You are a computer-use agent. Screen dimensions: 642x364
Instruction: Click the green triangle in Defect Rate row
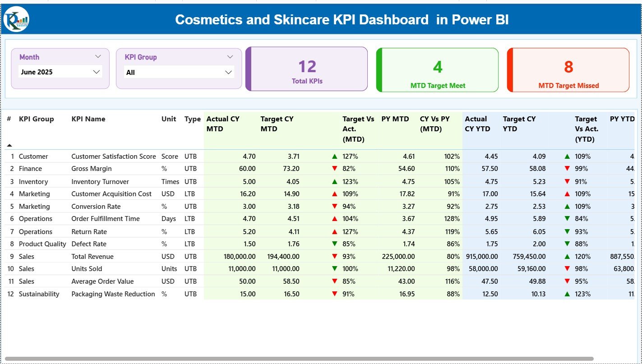pos(334,244)
